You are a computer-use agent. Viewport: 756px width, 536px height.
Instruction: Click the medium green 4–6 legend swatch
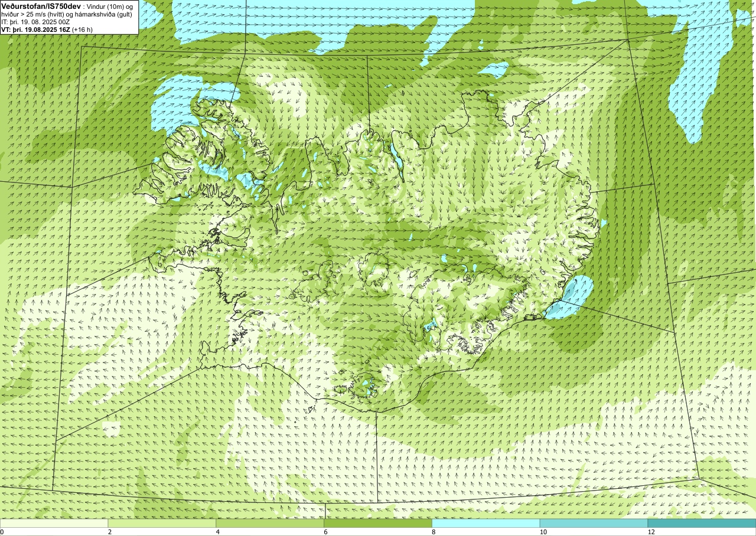click(x=270, y=523)
